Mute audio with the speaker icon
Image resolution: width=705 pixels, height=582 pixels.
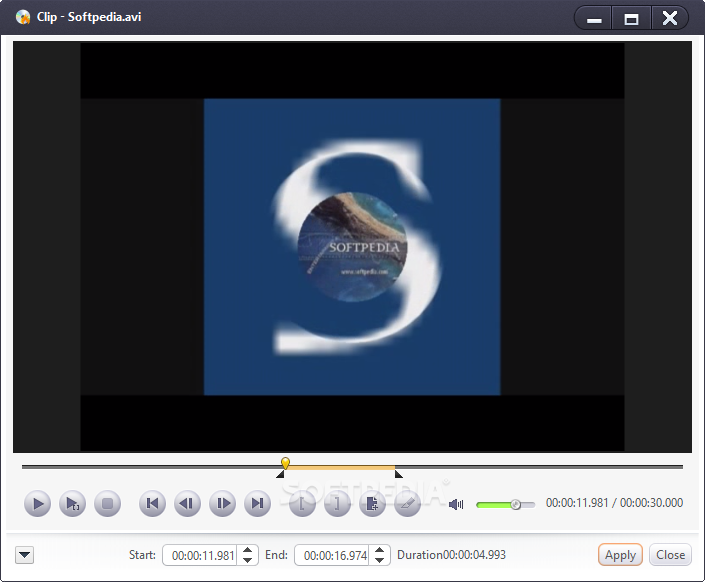point(456,504)
